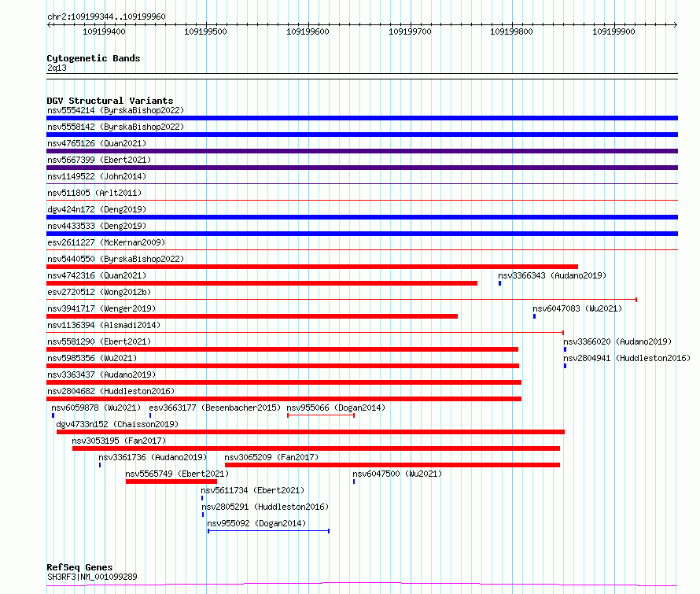Click the dgv4733n152 red bar
Image resolution: width=700 pixels, height=594 pixels.
point(311,432)
